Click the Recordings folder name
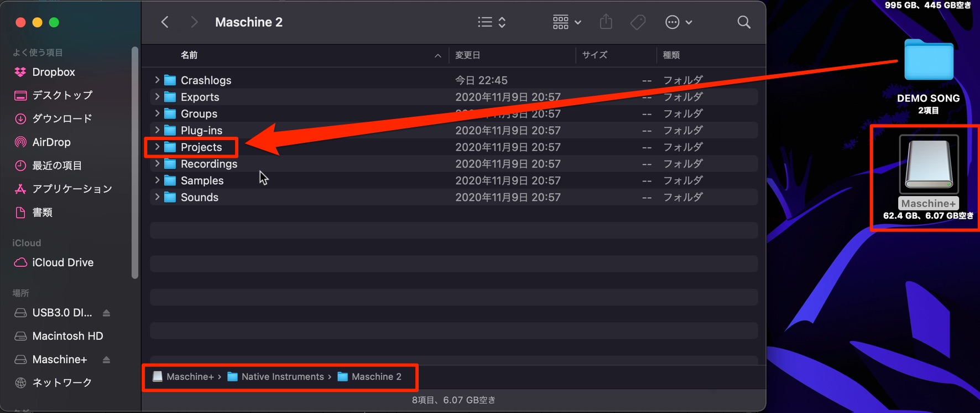980x413 pixels. [209, 164]
